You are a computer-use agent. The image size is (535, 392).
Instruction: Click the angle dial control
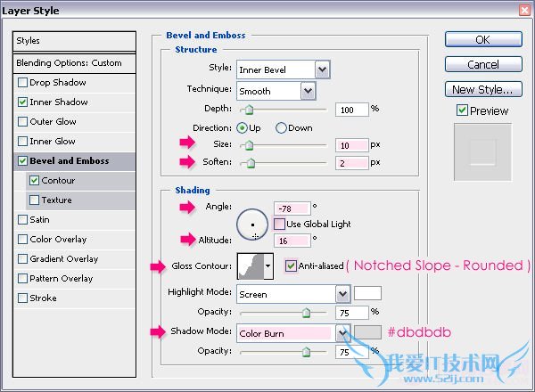tap(252, 225)
